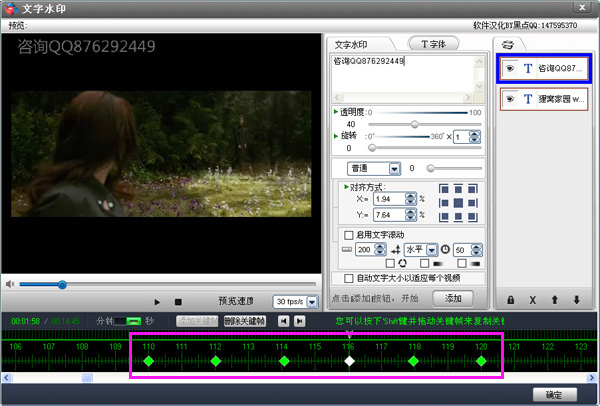600x406 pixels.
Task: Select the 咨询QQ87 watermark layer
Action: pos(544,68)
